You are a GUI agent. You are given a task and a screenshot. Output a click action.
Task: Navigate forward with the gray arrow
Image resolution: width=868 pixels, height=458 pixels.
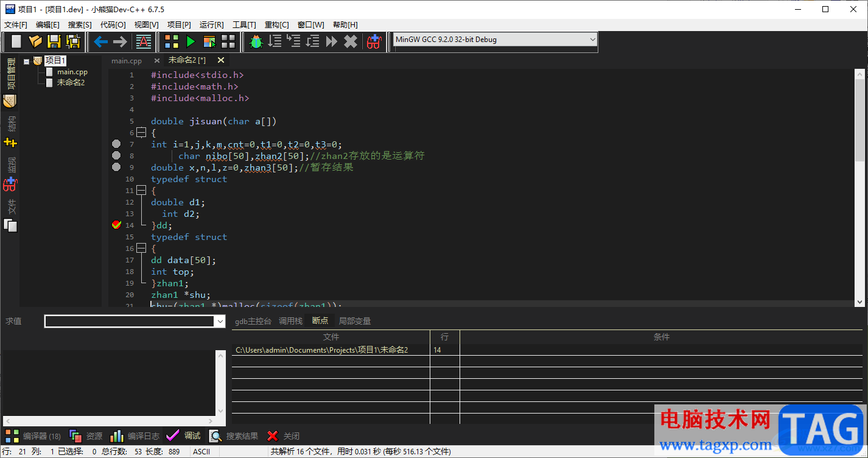pos(120,41)
